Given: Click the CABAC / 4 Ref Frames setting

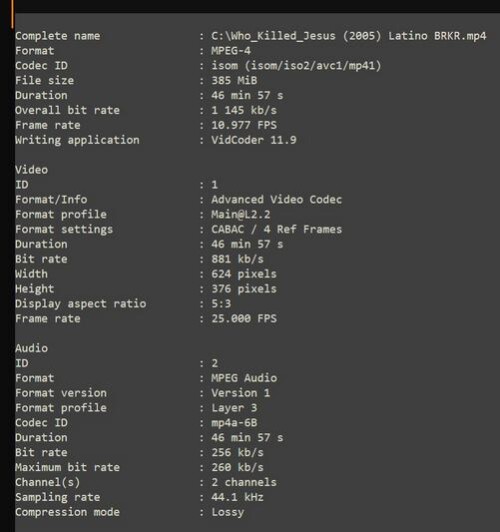Looking at the screenshot, I should (276, 229).
